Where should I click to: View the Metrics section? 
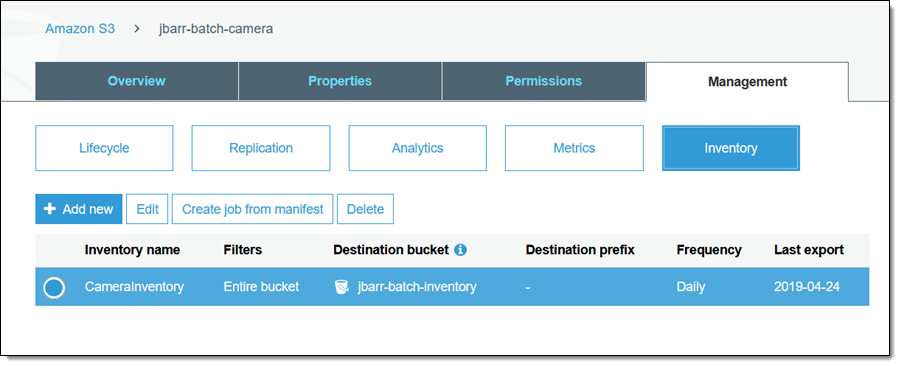[574, 148]
